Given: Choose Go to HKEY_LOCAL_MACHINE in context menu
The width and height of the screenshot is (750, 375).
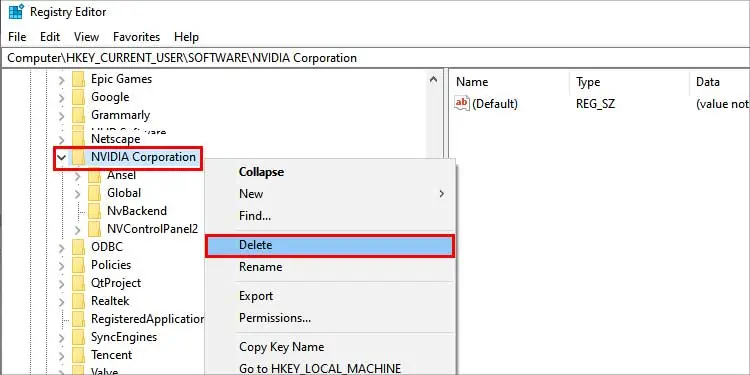Looking at the screenshot, I should pyautogui.click(x=330, y=369).
